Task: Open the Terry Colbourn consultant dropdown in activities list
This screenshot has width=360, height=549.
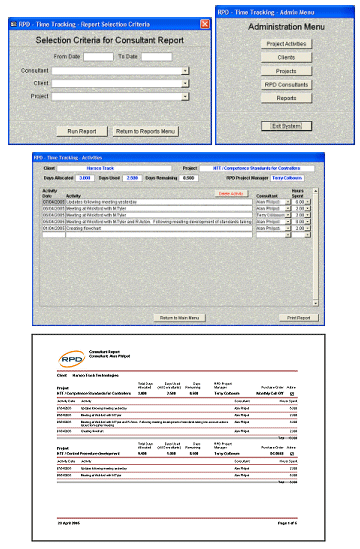Action: [x=288, y=215]
